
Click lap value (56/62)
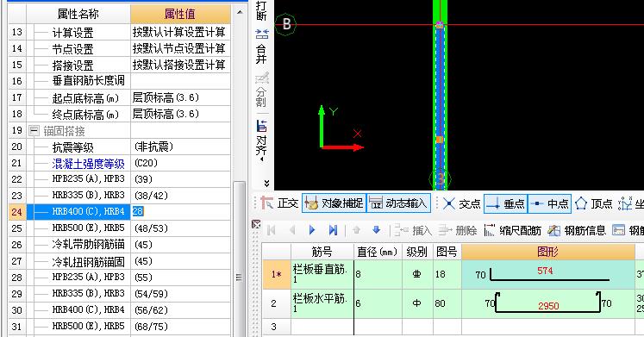[180, 310]
